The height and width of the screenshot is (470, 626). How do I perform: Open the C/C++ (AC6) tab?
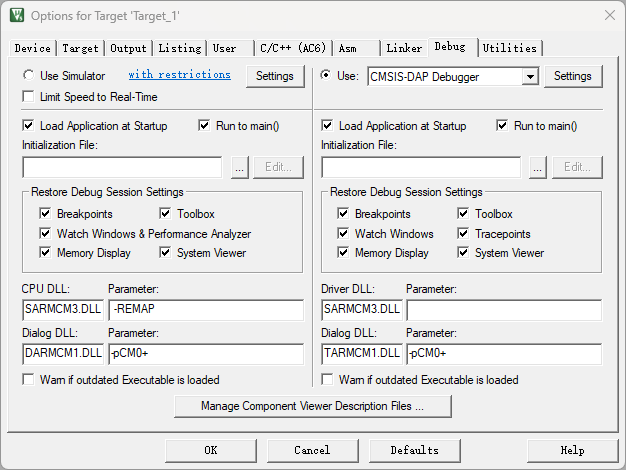point(293,48)
